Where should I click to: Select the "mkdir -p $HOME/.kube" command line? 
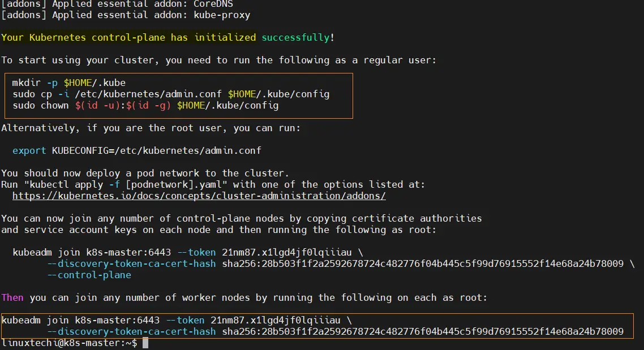pos(68,83)
